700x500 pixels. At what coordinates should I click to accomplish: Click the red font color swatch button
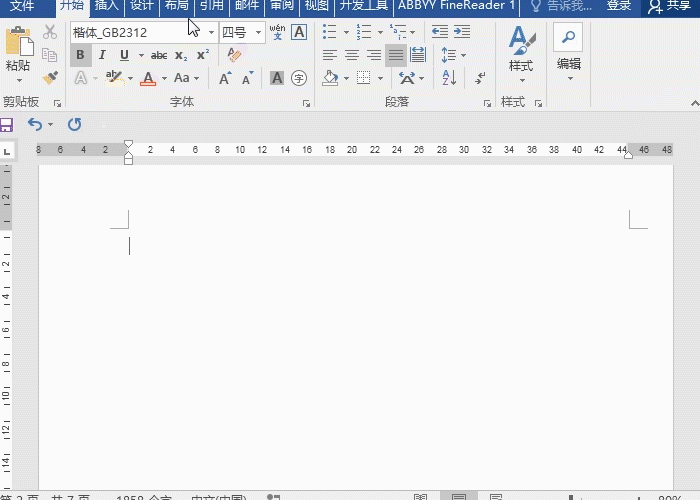(149, 78)
